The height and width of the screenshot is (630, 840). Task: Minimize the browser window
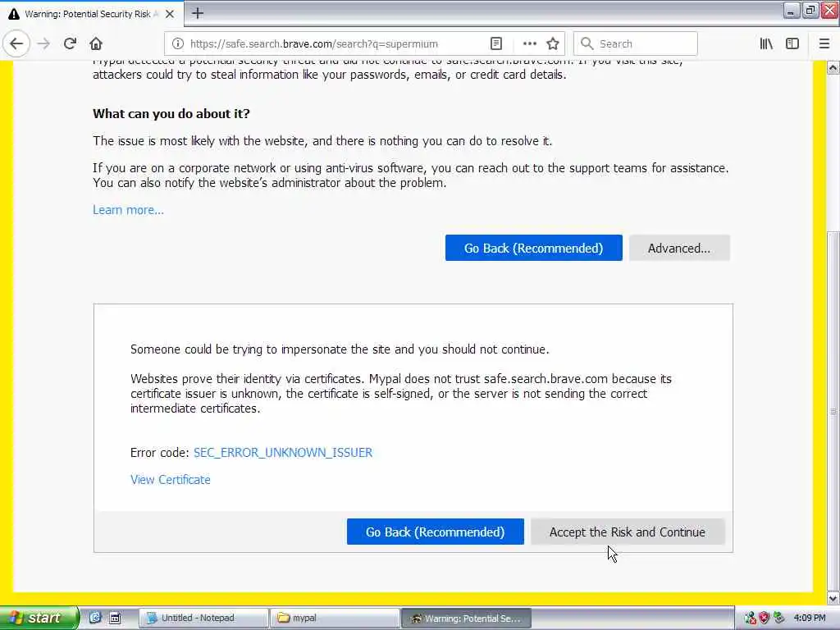click(x=791, y=10)
